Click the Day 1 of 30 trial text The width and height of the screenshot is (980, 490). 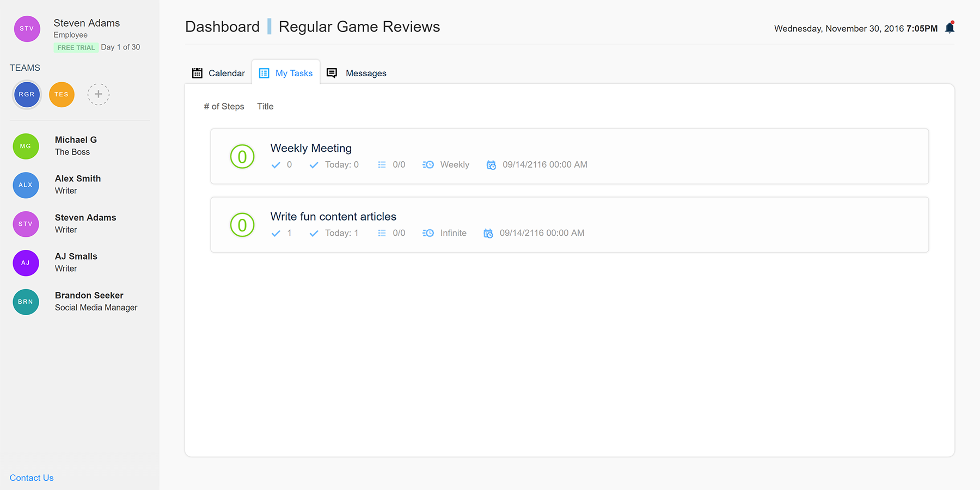[120, 47]
